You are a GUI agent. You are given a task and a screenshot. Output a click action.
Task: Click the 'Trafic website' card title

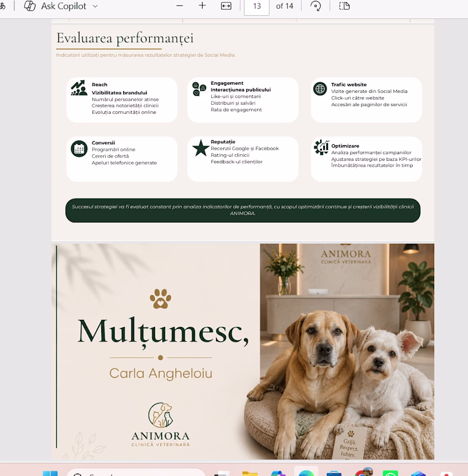tap(349, 85)
